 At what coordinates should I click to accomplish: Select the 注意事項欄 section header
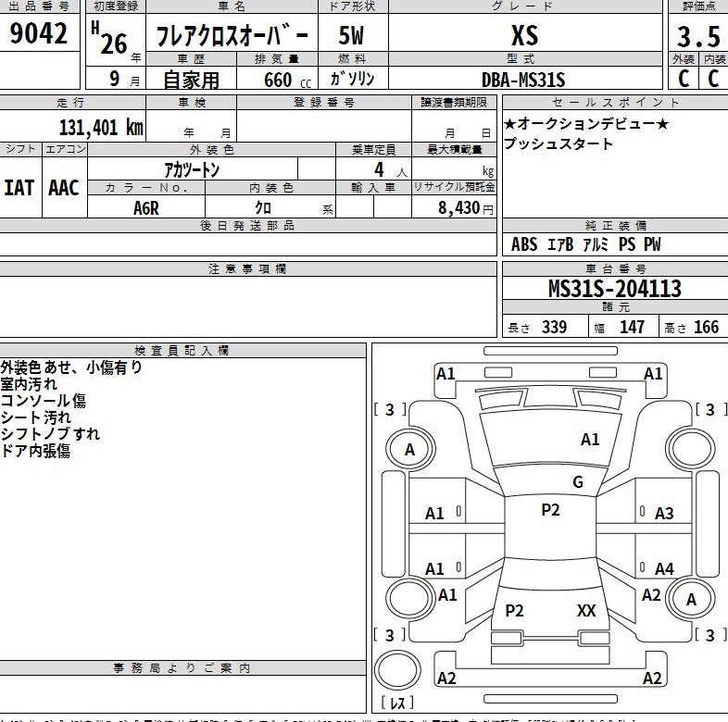point(247,268)
